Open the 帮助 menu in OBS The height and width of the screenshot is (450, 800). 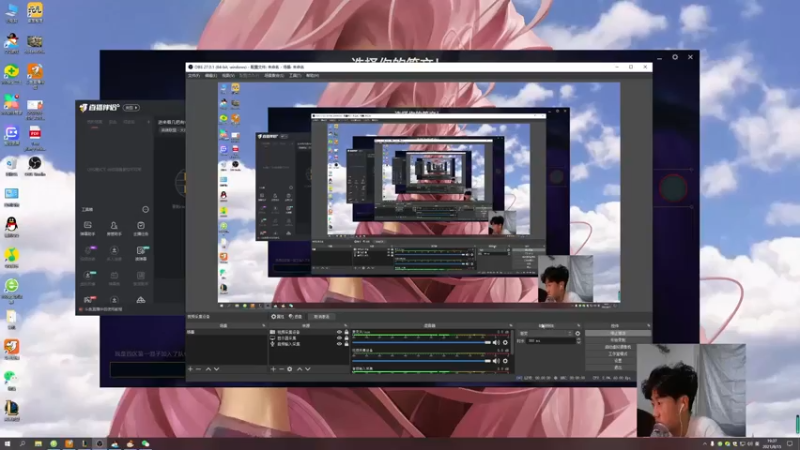[313, 76]
